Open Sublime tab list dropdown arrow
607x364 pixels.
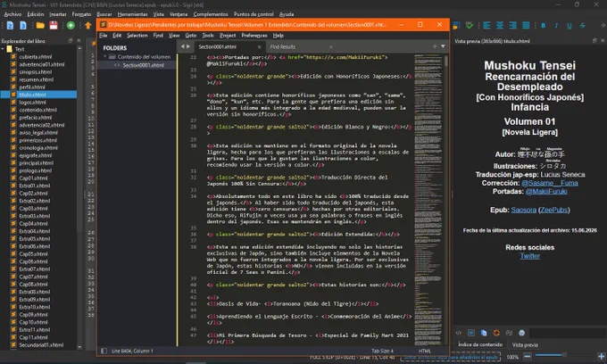[x=443, y=46]
